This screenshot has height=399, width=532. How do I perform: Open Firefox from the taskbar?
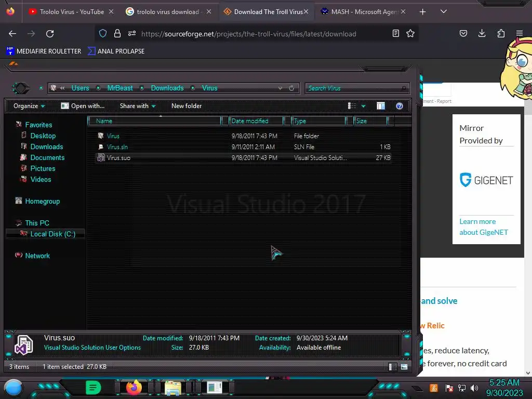(134, 387)
